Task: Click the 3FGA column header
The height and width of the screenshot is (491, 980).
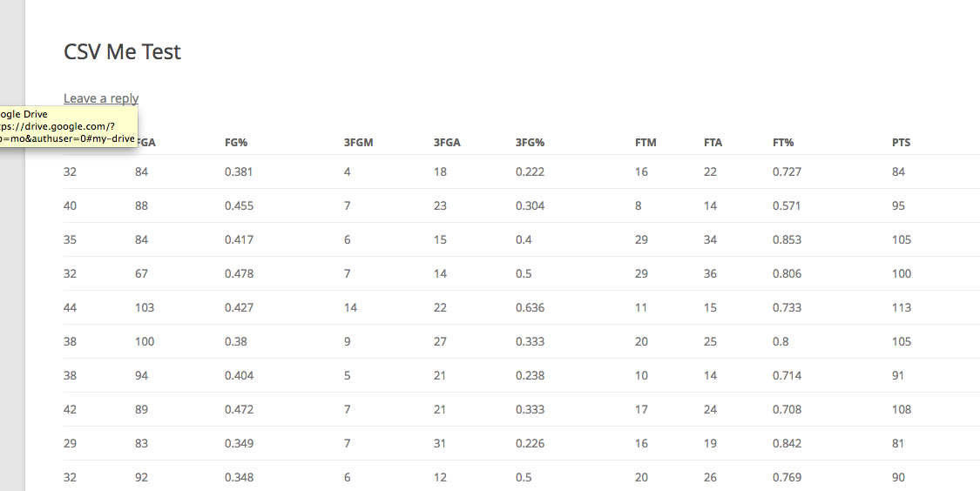Action: click(x=447, y=143)
